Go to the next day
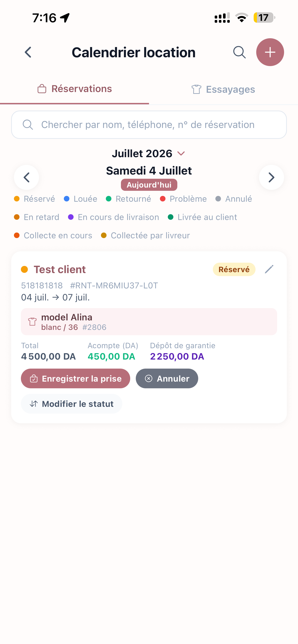The width and height of the screenshot is (298, 644). coord(271,177)
